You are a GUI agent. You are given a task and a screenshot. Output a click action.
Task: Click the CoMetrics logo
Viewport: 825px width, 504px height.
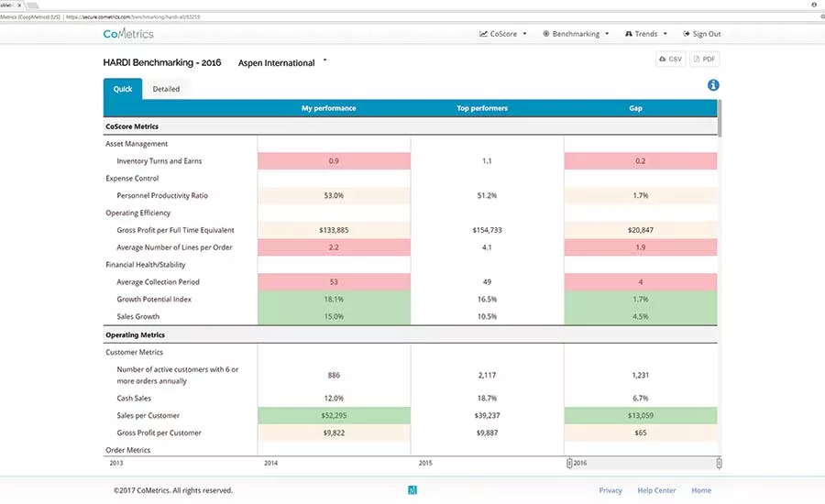pyautogui.click(x=128, y=34)
